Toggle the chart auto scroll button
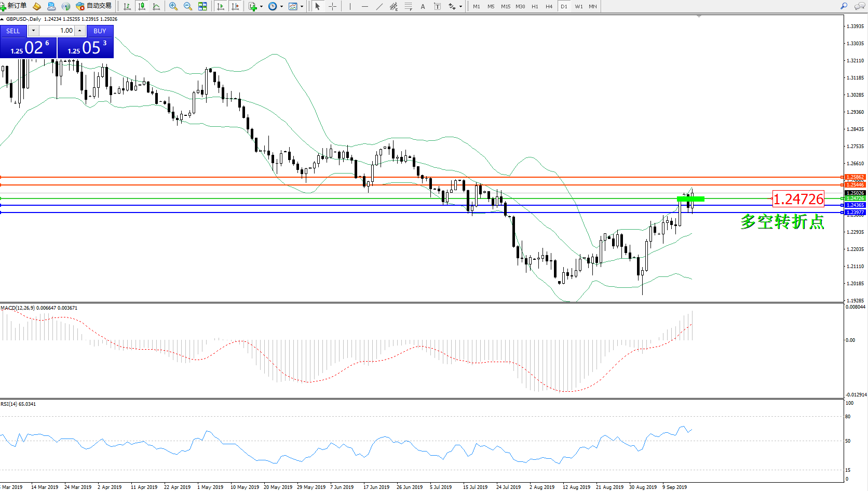 (x=221, y=6)
